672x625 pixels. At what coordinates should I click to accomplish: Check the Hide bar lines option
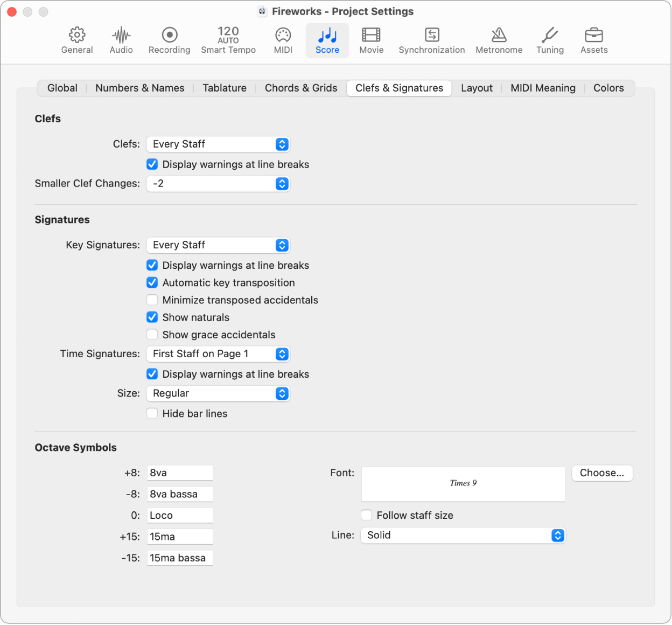(x=152, y=413)
